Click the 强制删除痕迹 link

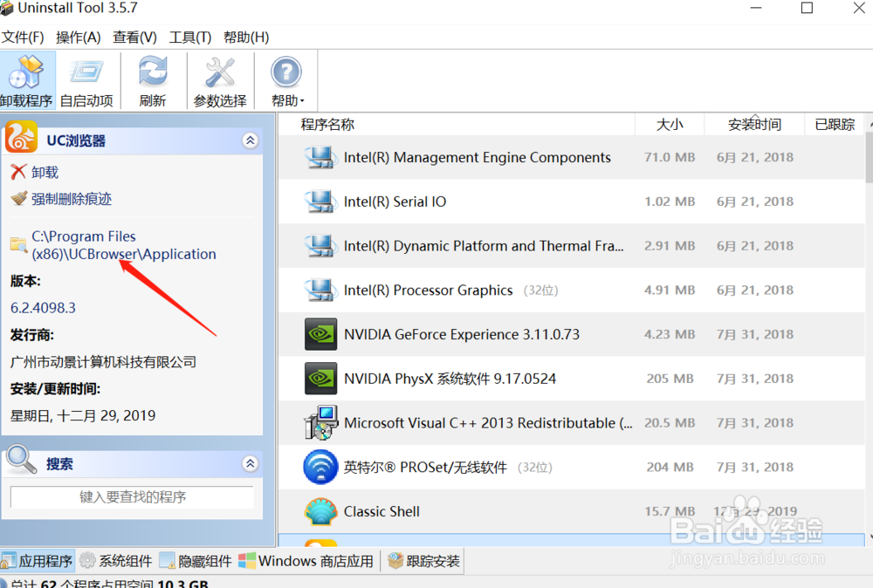pos(72,199)
